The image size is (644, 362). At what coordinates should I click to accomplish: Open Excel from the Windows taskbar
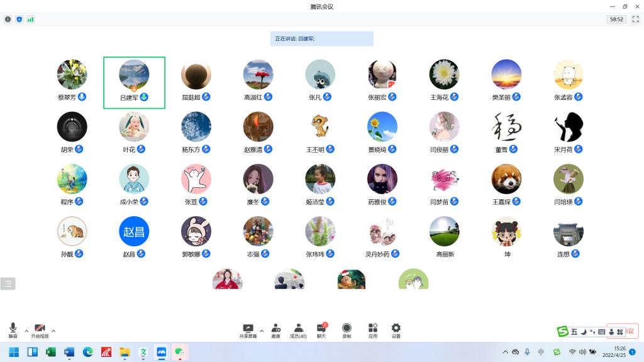[51, 352]
